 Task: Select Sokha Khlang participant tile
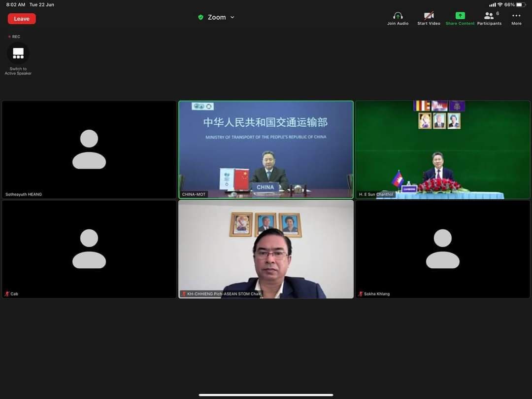(x=442, y=249)
